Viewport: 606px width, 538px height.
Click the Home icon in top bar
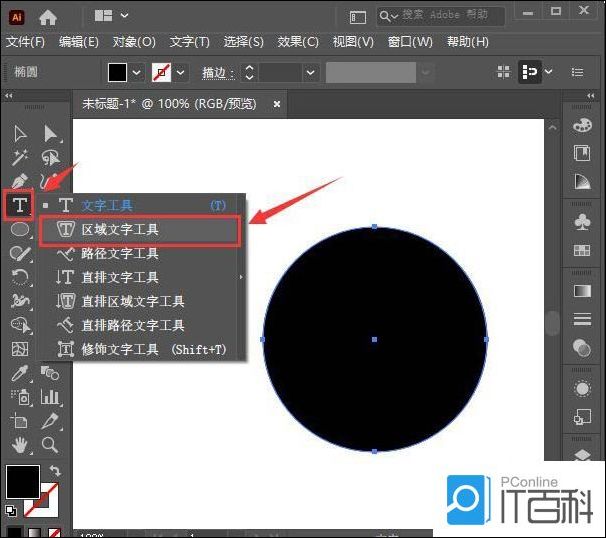[48, 17]
